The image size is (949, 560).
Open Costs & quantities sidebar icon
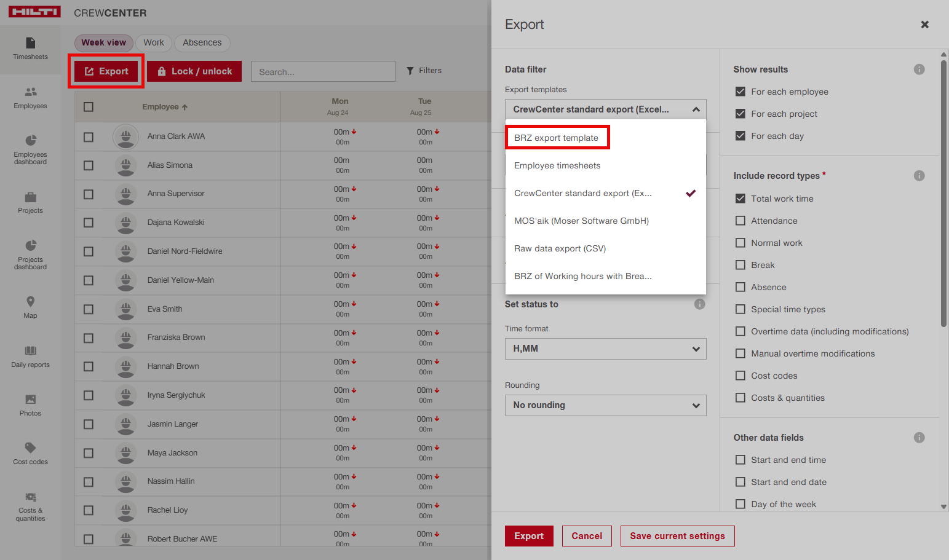pyautogui.click(x=30, y=497)
